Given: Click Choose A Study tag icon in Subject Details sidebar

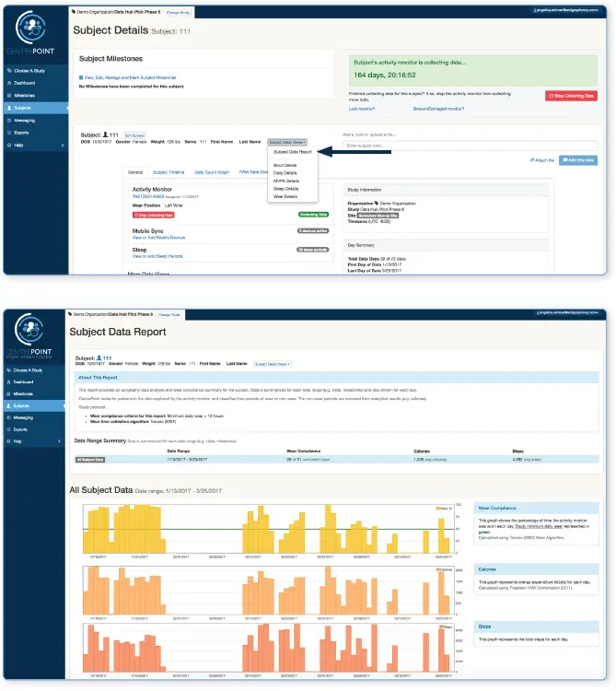Looking at the screenshot, I should click(9, 71).
